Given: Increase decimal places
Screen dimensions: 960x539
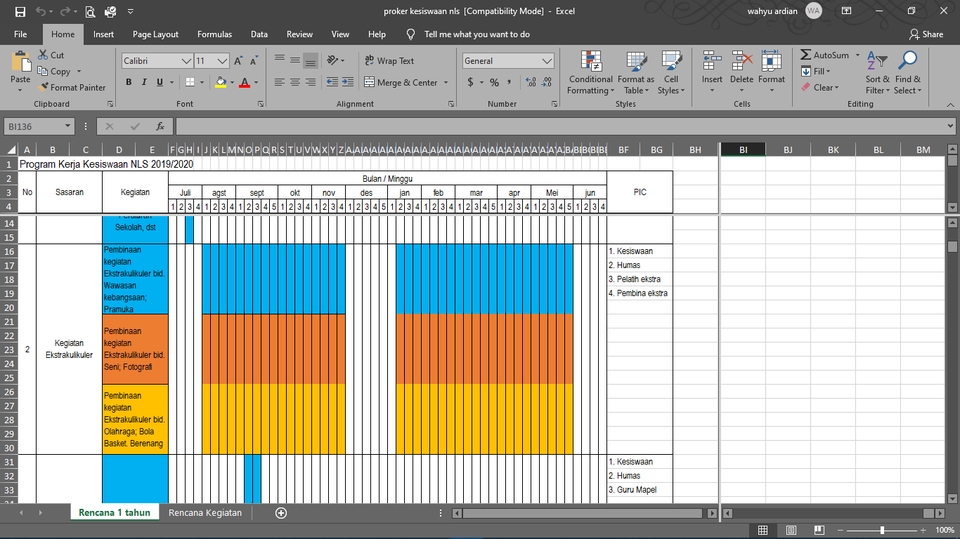Looking at the screenshot, I should coord(531,82).
